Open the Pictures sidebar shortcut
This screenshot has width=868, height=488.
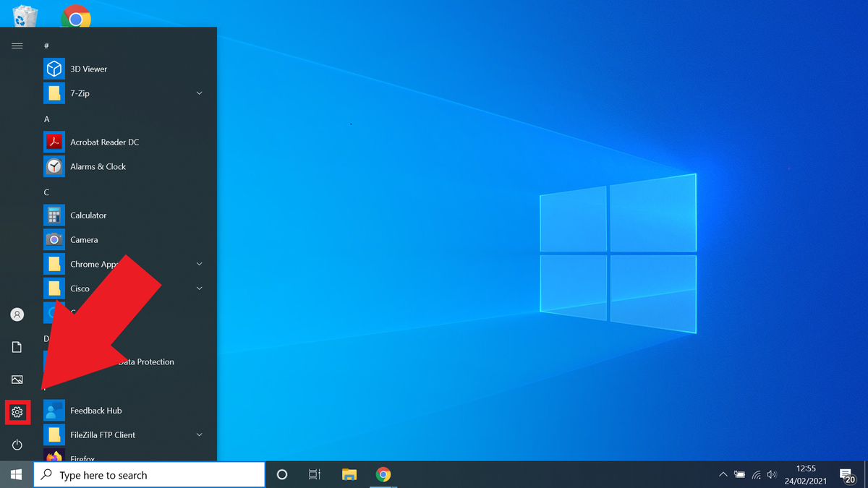pyautogui.click(x=17, y=379)
